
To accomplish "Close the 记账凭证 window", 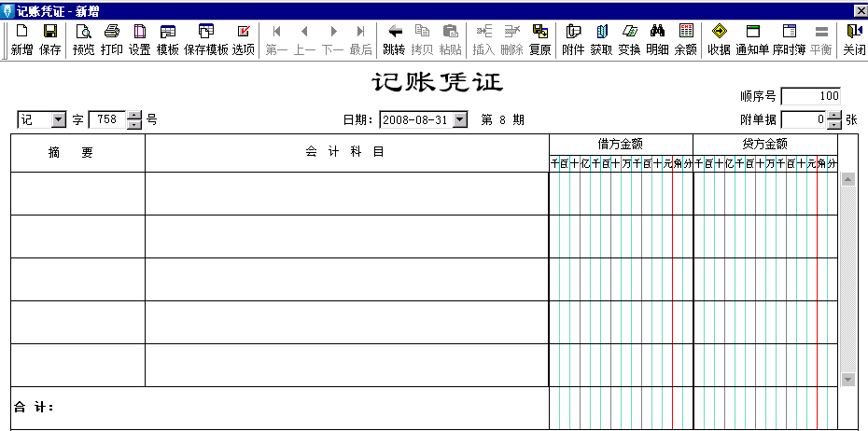I will point(861,10).
